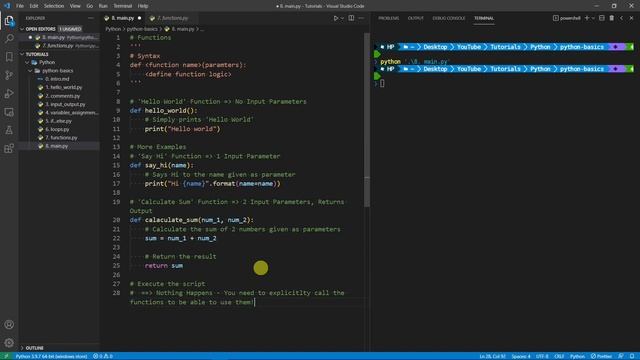Create a new terminal with plus icon
This screenshot has width=640, height=360.
pos(587,18)
